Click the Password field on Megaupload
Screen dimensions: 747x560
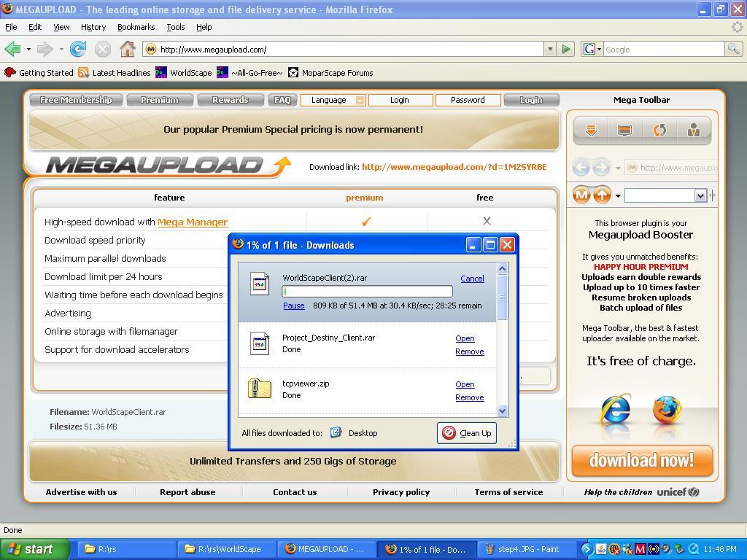point(468,100)
